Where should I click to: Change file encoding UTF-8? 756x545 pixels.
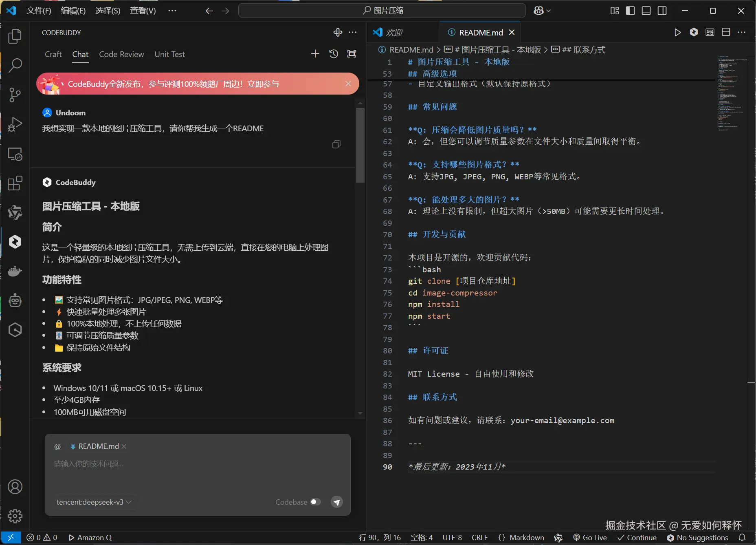[452, 538]
